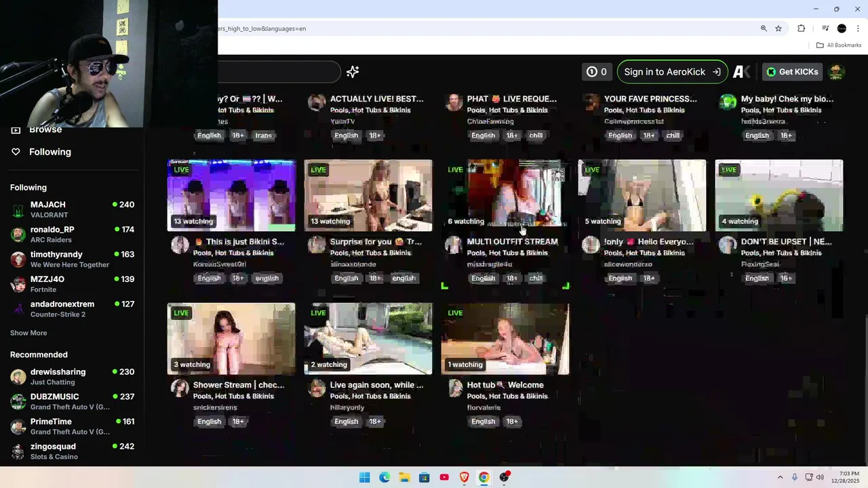Focus the Kick search input field

click(279, 72)
